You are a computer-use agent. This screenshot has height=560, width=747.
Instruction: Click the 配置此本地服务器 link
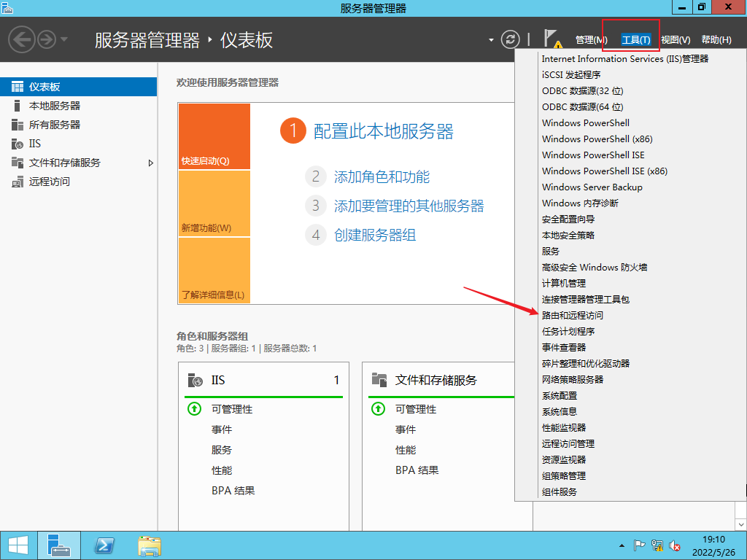[x=384, y=131]
